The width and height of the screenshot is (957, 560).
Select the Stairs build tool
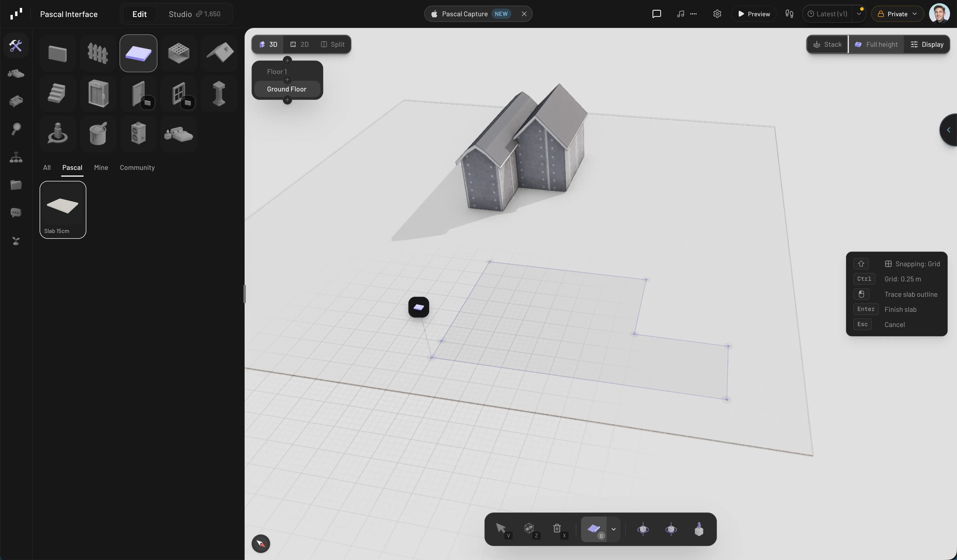(57, 94)
